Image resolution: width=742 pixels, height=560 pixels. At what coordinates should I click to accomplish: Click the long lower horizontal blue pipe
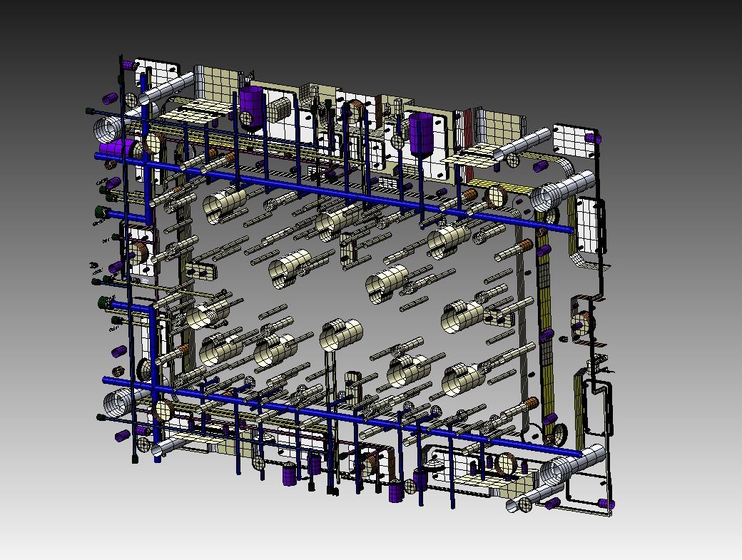(x=342, y=417)
